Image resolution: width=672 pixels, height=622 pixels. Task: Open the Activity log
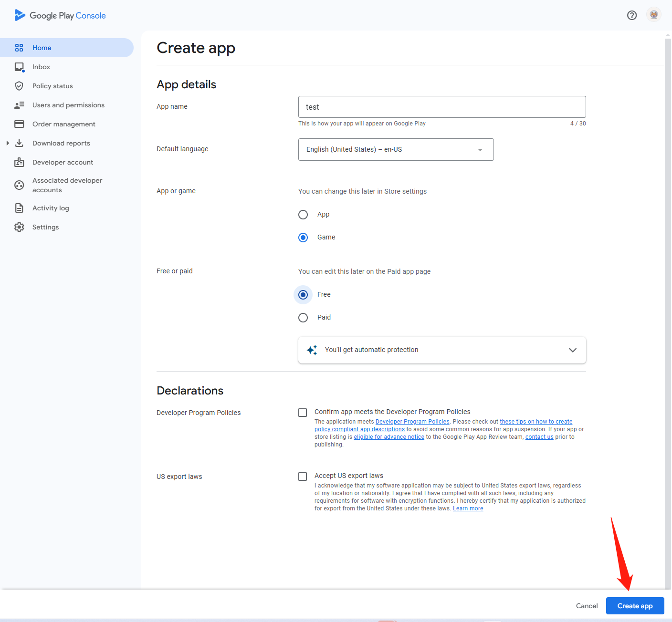[51, 208]
